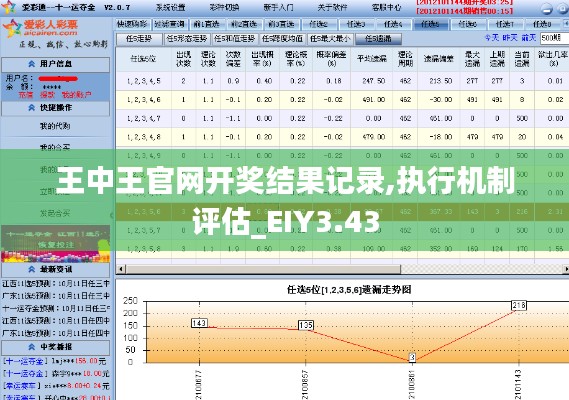Click table row 1,2,3,4,6
The height and width of the screenshot is (400, 569).
(342, 100)
